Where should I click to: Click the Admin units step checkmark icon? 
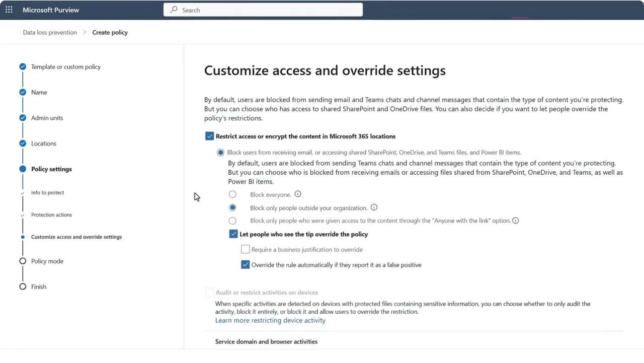coord(23,118)
